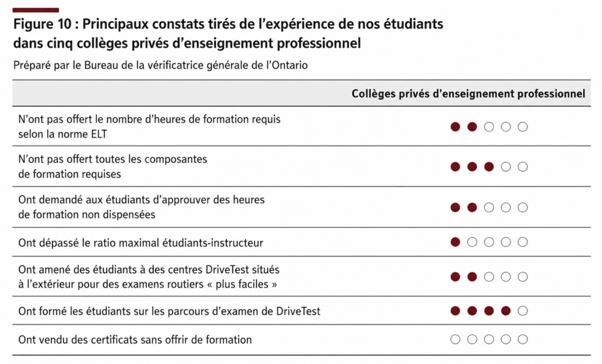This screenshot has height=364, width=602.
Task: Click the Collèges privés d'enseignement professionnel column header
Action: click(x=469, y=93)
